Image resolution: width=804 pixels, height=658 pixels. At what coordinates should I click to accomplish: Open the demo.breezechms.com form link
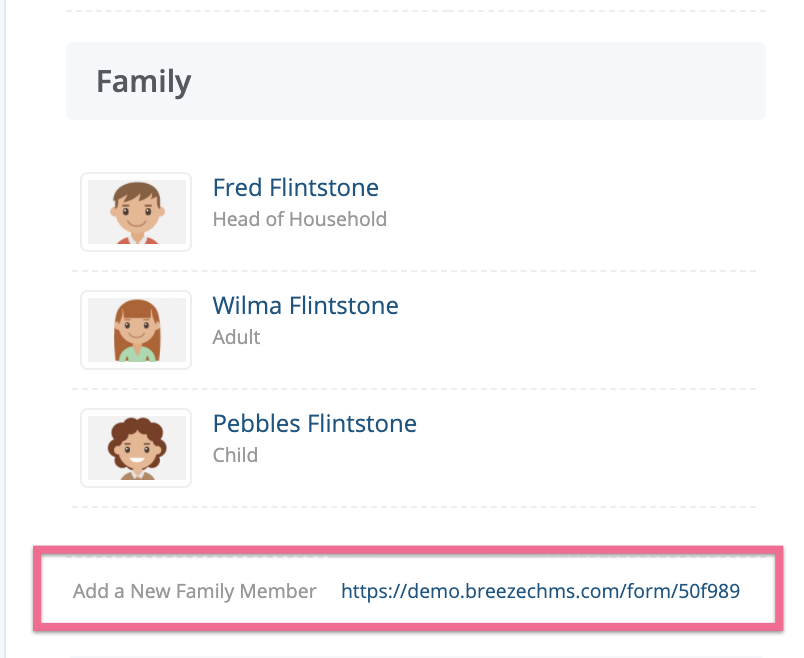540,591
